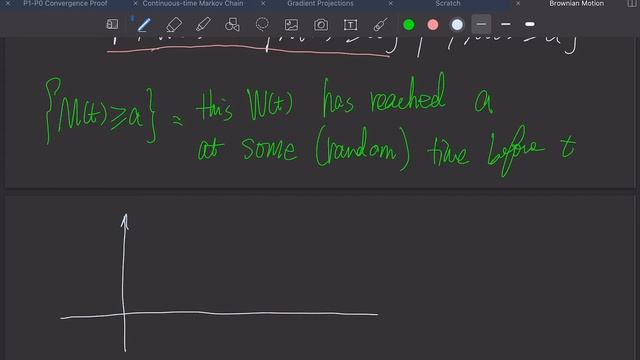This screenshot has height=360, width=640.
Task: Switch to Continuous-time Markov Chain tab
Action: pyautogui.click(x=193, y=3)
